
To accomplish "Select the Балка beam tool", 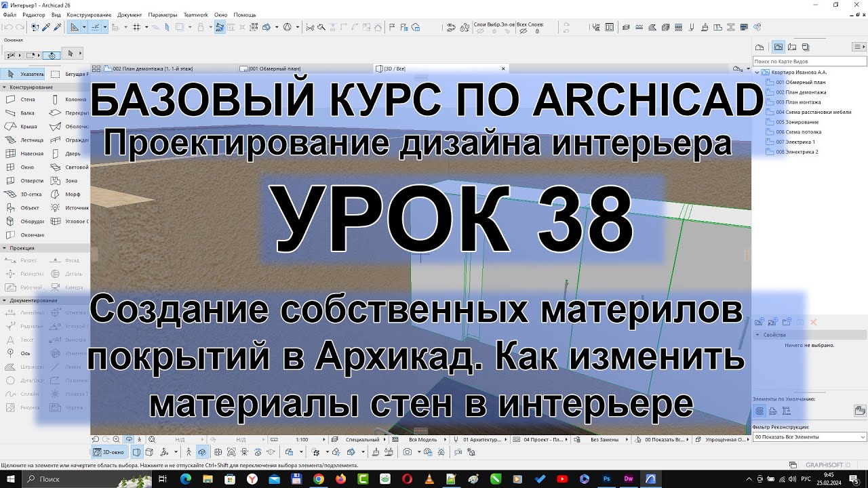I will pos(22,113).
